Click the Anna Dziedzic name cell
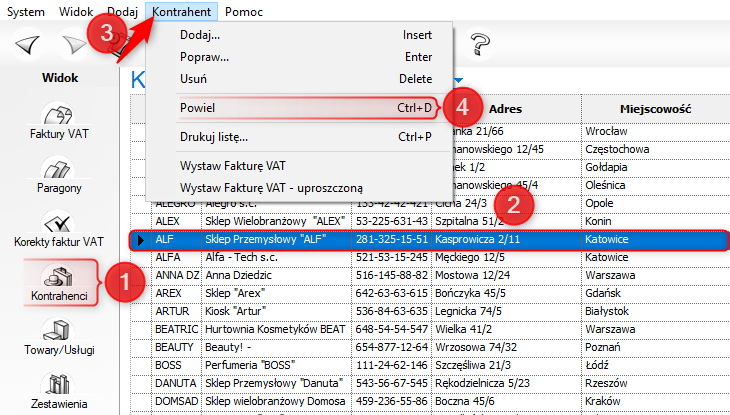This screenshot has height=415, width=730. 276,275
